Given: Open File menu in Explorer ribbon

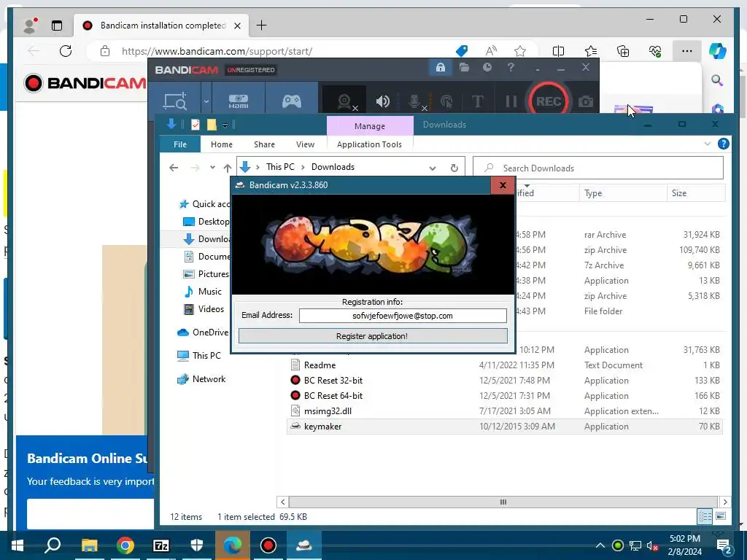Looking at the screenshot, I should point(180,144).
